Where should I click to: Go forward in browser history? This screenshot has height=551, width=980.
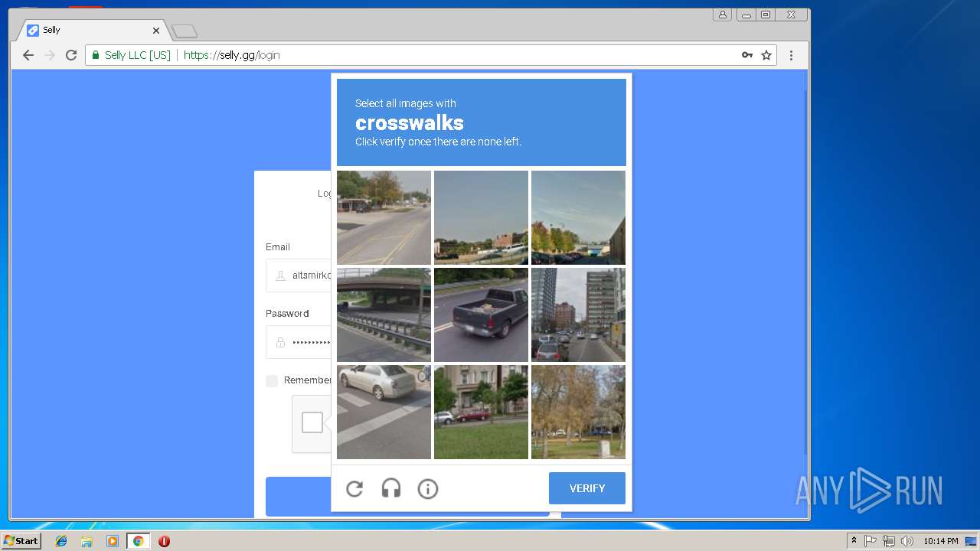[x=50, y=55]
